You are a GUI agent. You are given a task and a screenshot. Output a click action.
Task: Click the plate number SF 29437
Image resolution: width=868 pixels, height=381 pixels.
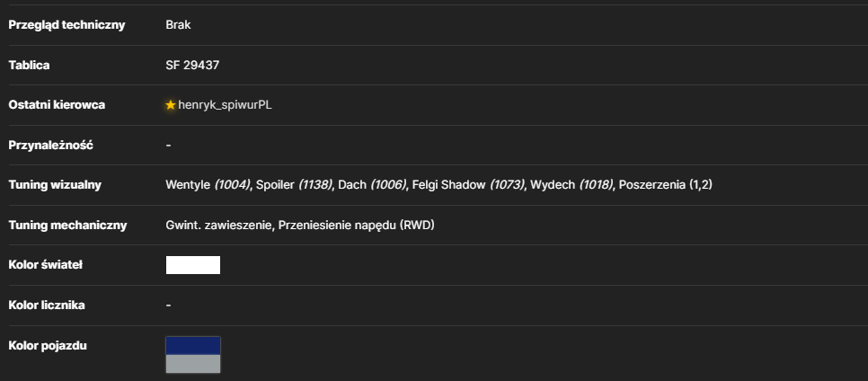192,66
